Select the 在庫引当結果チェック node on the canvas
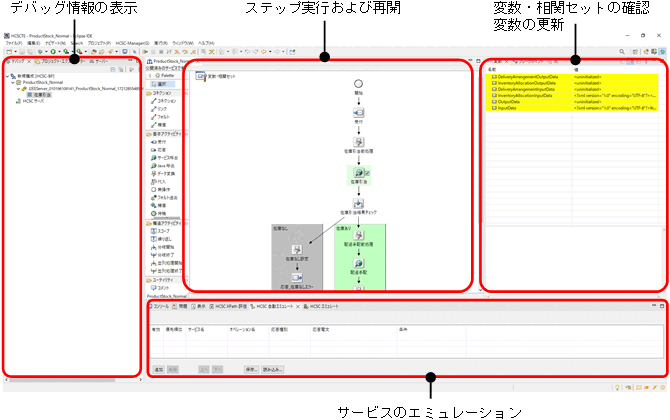This screenshot has width=670, height=420. point(359,203)
